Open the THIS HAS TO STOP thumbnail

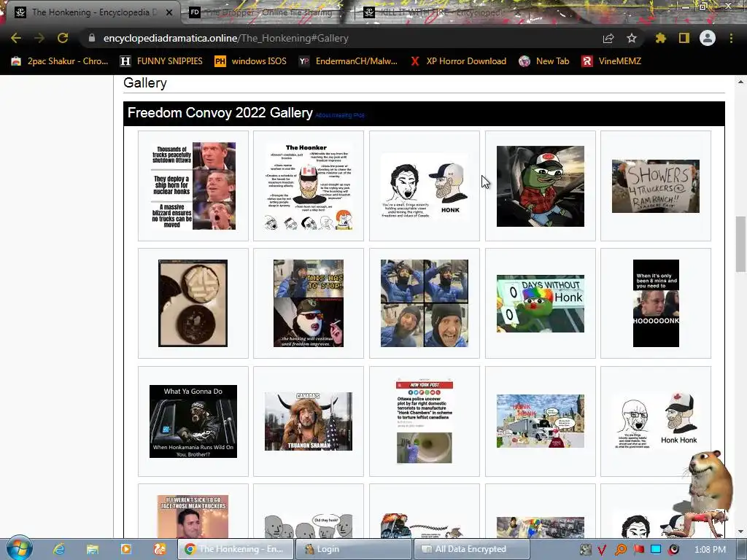[x=309, y=303]
